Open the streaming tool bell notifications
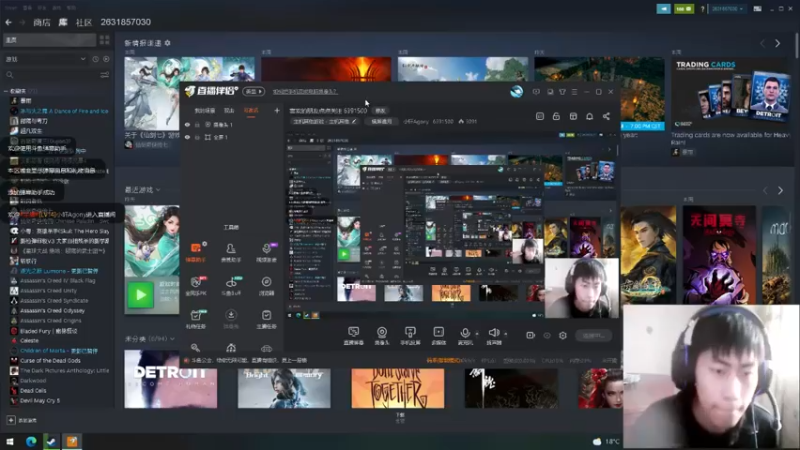The height and width of the screenshot is (450, 800). [x=589, y=116]
